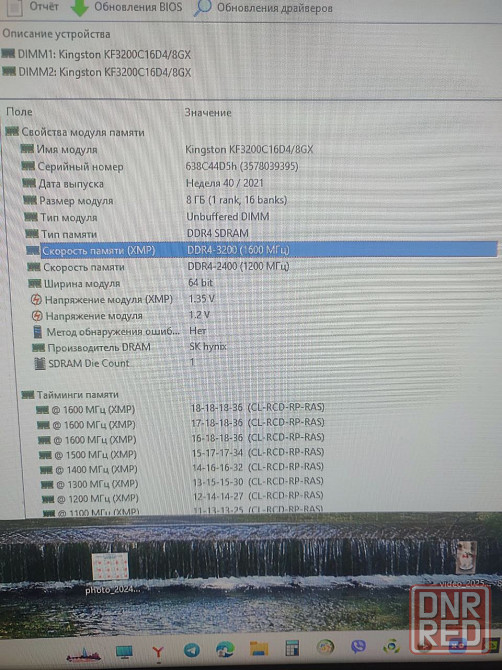This screenshot has height=670, width=502.
Task: Select the Производитель DRAM row
Action: [x=128, y=347]
